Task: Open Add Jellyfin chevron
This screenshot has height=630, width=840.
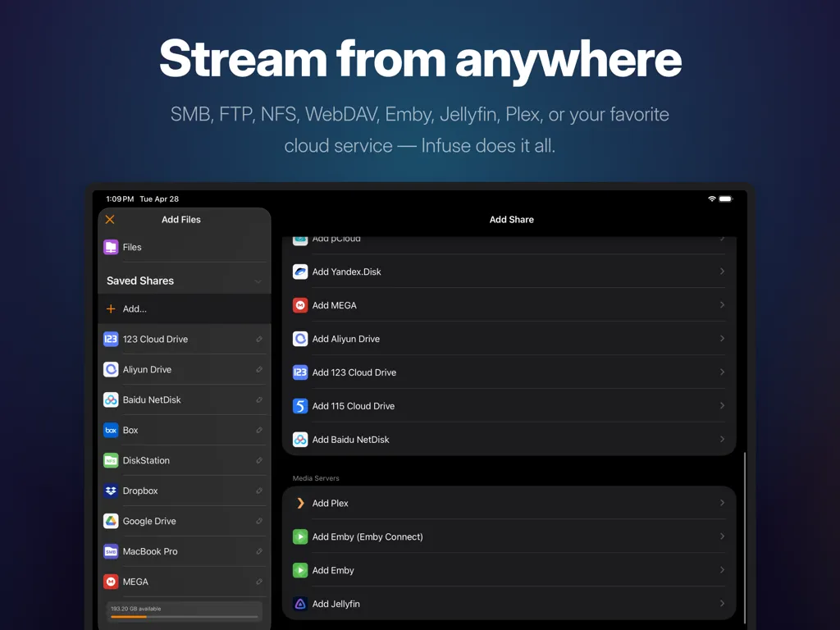Action: tap(722, 604)
